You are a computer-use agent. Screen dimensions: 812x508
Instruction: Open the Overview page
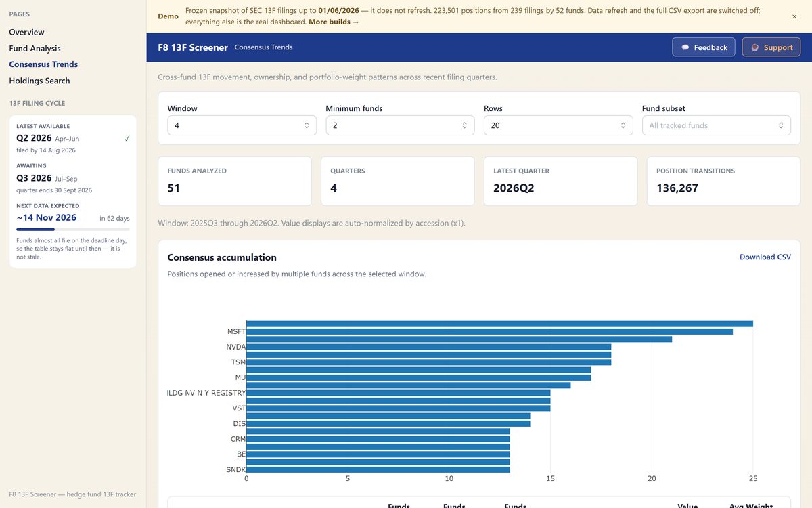(26, 32)
